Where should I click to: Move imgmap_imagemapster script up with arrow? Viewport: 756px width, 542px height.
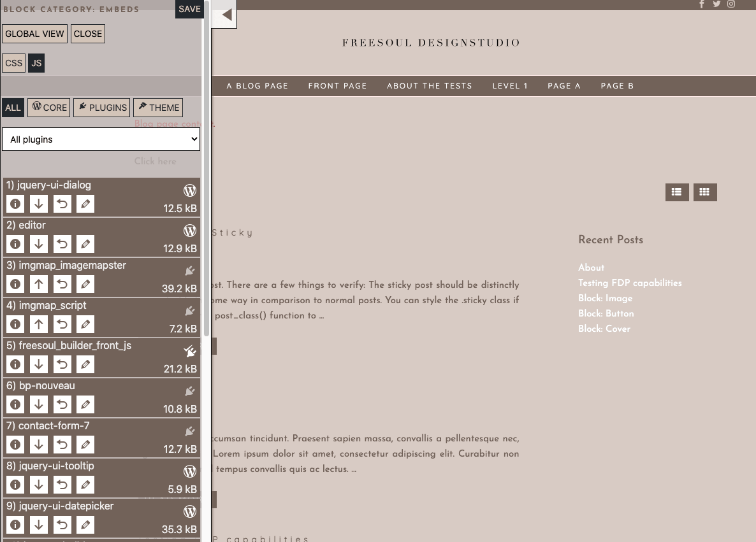click(x=39, y=284)
